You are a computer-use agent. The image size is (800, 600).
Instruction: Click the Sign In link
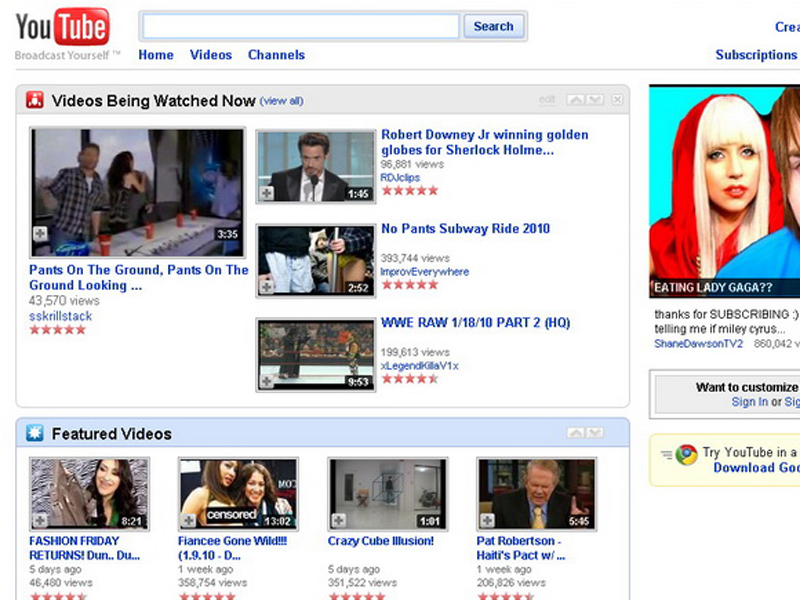pyautogui.click(x=749, y=402)
